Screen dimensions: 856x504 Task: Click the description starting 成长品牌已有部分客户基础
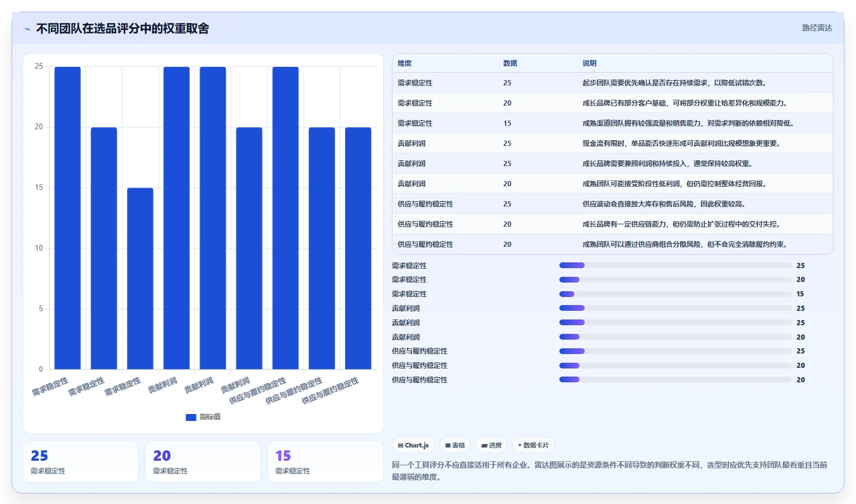685,103
